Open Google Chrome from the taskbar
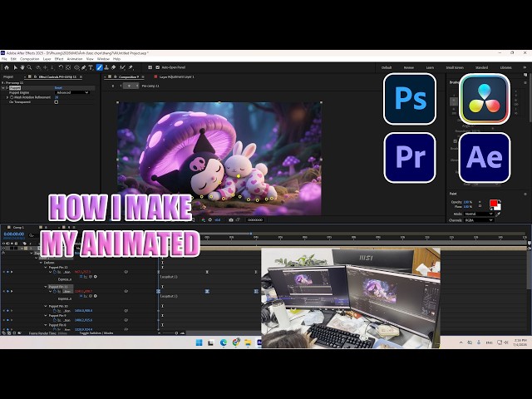 pyautogui.click(x=236, y=342)
